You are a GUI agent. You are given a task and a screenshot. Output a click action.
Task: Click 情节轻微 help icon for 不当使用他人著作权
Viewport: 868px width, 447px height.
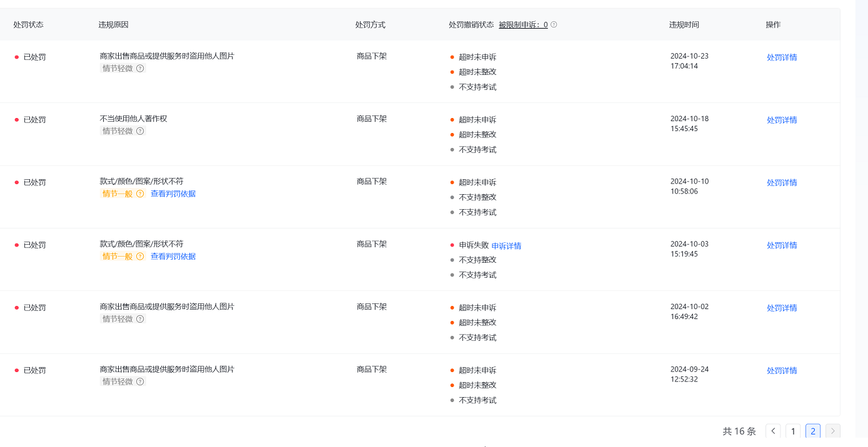point(140,131)
